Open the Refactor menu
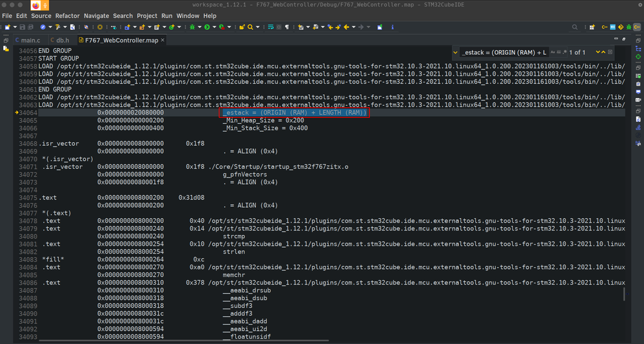Image resolution: width=644 pixels, height=344 pixels. point(67,15)
